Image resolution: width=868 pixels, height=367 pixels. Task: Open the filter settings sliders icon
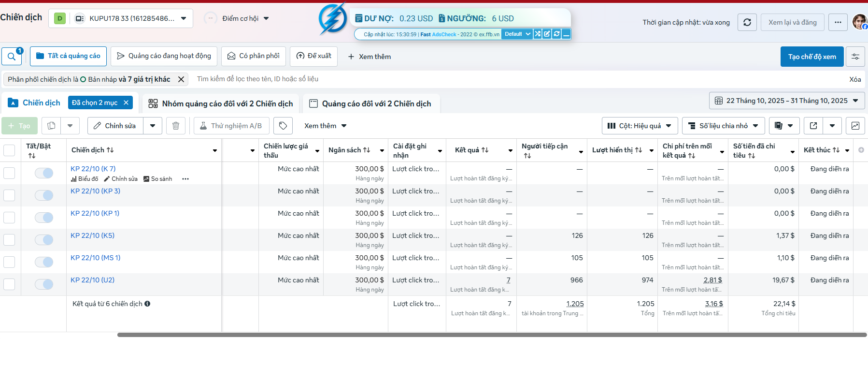point(855,57)
